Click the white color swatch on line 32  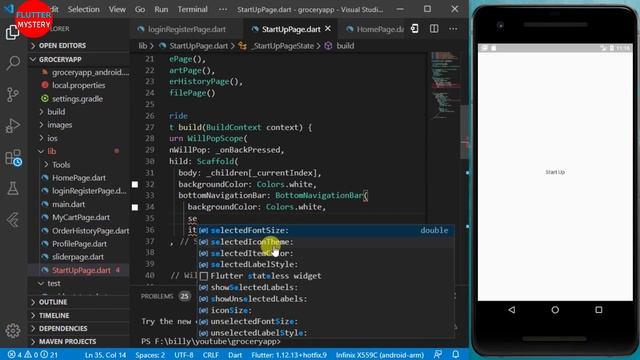[135, 184]
